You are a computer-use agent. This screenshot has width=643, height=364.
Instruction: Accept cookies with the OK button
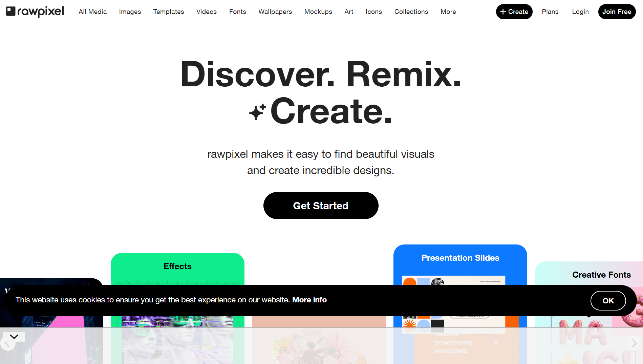(x=608, y=301)
